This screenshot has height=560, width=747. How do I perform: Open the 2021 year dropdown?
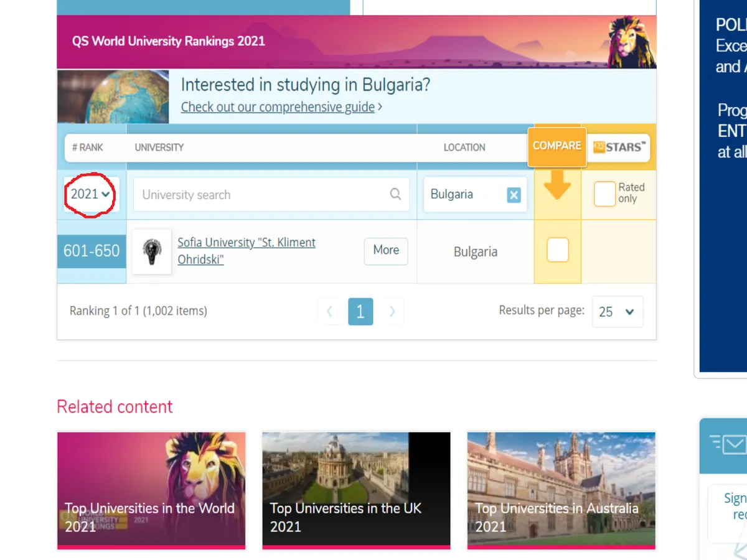[91, 194]
